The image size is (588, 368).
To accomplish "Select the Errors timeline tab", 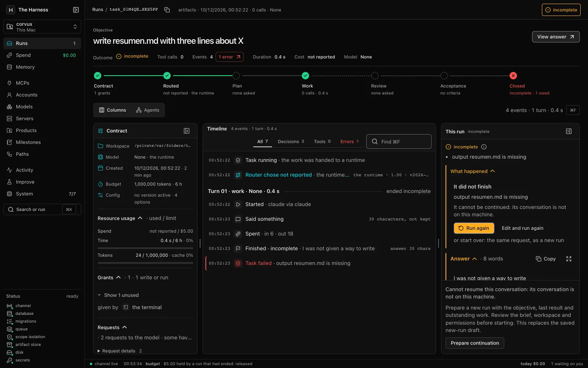I will (x=350, y=141).
